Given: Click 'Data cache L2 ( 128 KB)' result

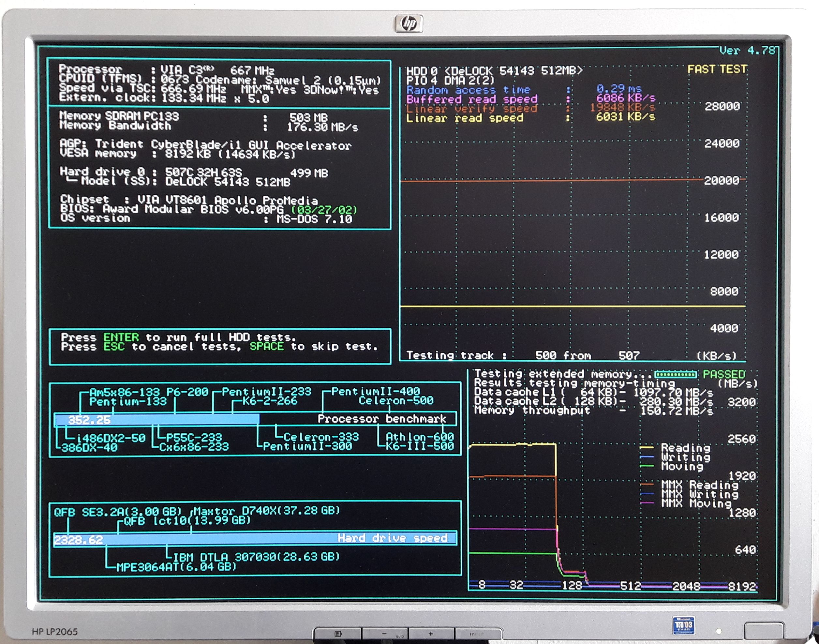Looking at the screenshot, I should point(594,401).
